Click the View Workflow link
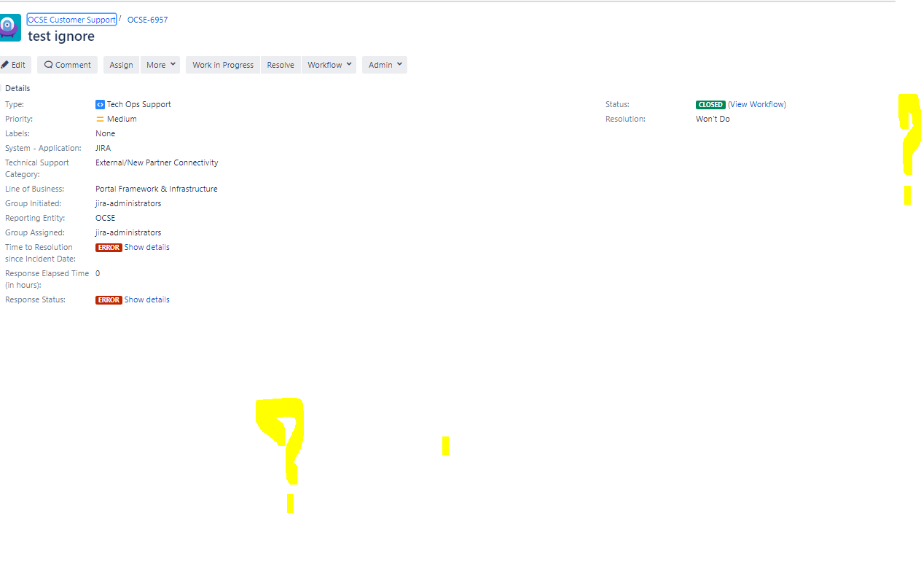This screenshot has height=588, width=921. coord(757,104)
